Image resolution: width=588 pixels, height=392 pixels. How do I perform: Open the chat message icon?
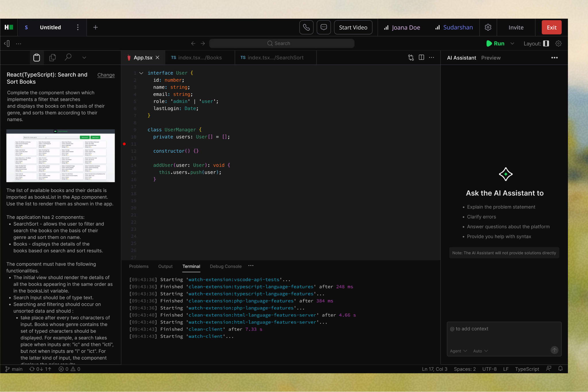324,28
